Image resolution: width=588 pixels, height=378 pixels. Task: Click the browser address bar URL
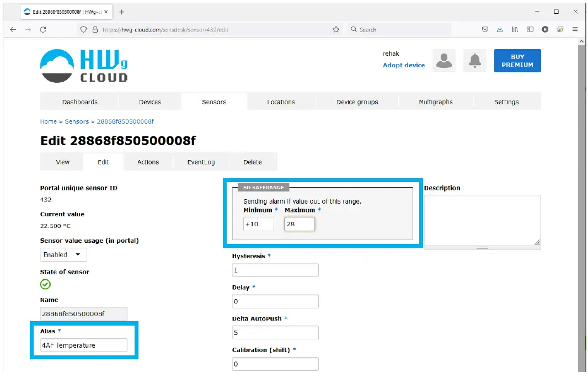(x=165, y=30)
